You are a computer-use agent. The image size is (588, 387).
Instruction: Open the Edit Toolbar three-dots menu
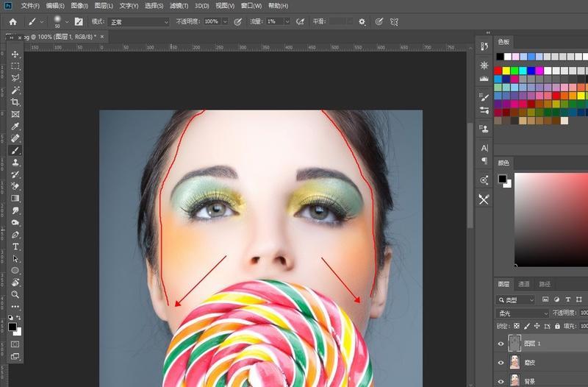pyautogui.click(x=15, y=306)
